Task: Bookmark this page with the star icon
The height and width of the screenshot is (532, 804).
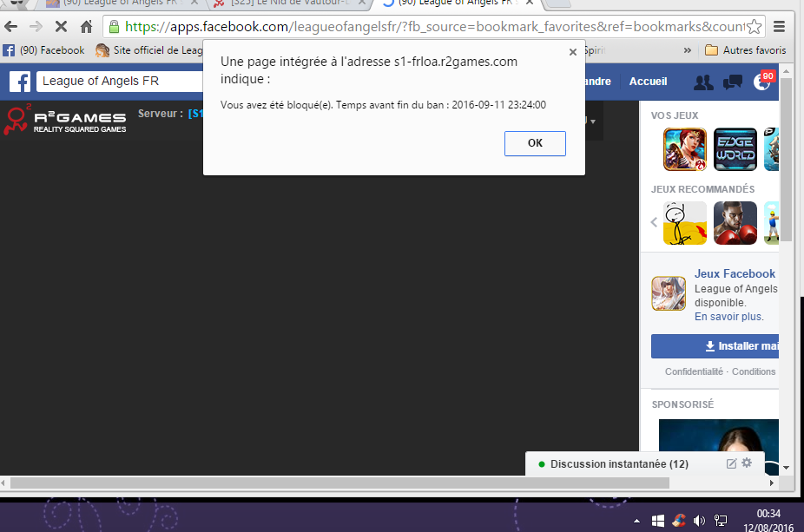Action: (x=755, y=27)
